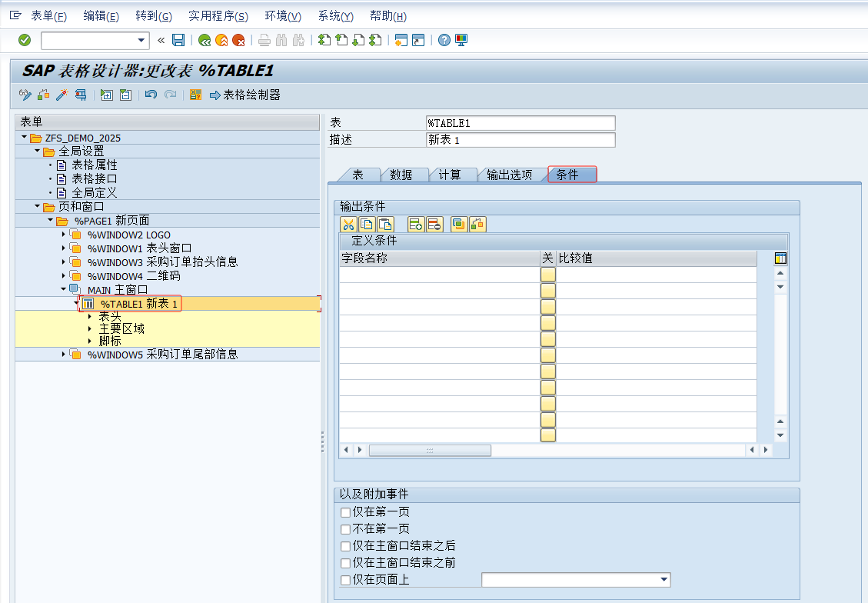The width and height of the screenshot is (868, 603).
Task: Switch to the 数据 tab
Action: pos(401,175)
